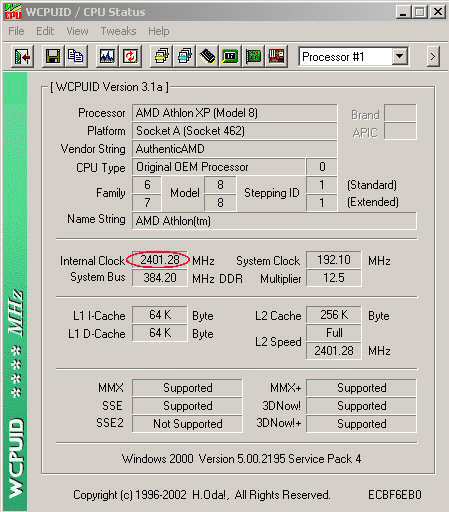Click the 3DNow!+ Supported field

click(x=361, y=424)
